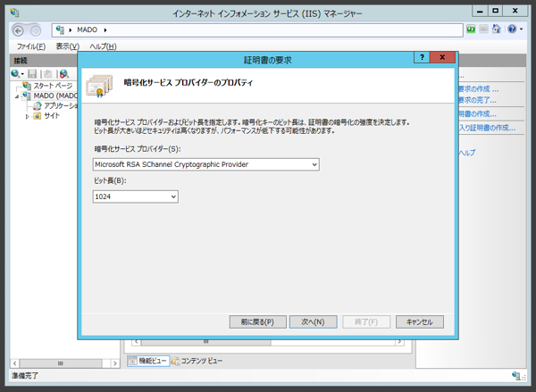The height and width of the screenshot is (392, 536).
Task: Click the 明書の作成 action link
Action: pyautogui.click(x=477, y=113)
